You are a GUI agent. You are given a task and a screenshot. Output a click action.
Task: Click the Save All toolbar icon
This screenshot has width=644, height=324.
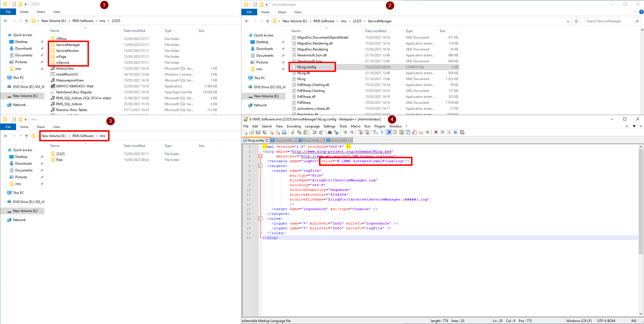pos(265,132)
